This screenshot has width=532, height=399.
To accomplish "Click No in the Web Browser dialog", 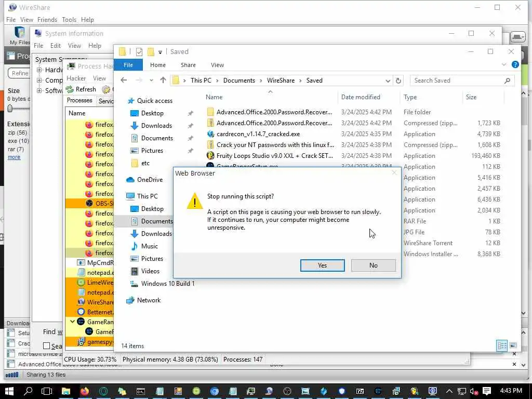I will point(373,265).
